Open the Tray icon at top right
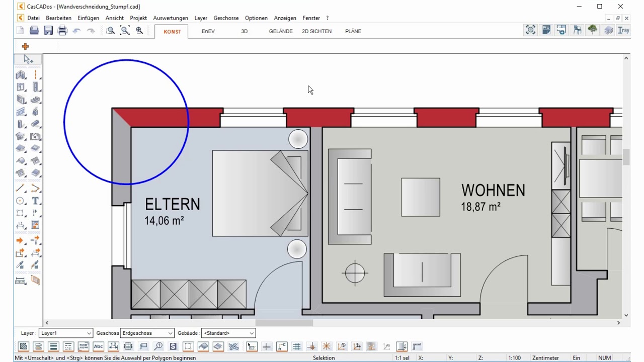The height and width of the screenshot is (362, 644). [624, 30]
